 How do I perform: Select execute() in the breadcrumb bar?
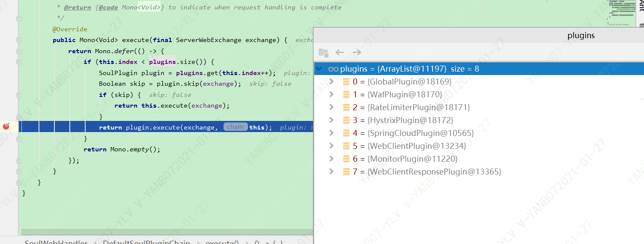(222, 242)
